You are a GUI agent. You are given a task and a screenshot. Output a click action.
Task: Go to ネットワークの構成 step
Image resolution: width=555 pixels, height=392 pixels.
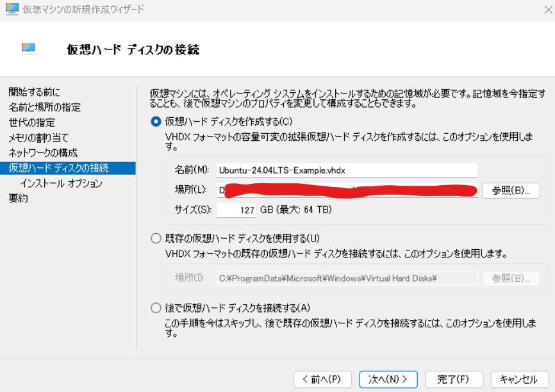coord(43,153)
